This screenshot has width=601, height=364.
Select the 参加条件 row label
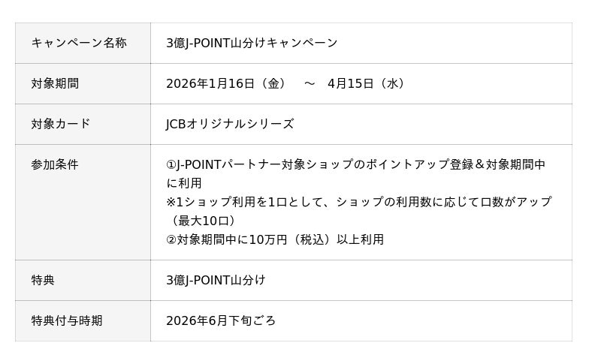point(55,164)
